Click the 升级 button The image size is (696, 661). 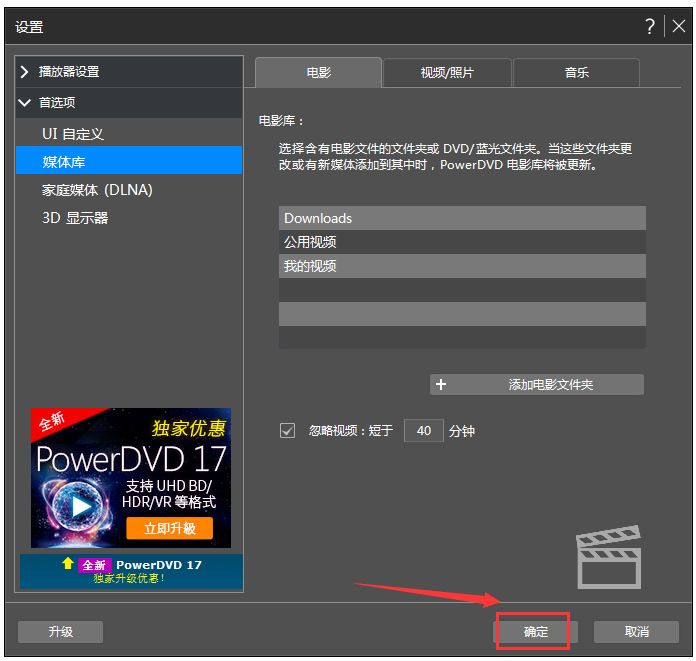point(60,632)
